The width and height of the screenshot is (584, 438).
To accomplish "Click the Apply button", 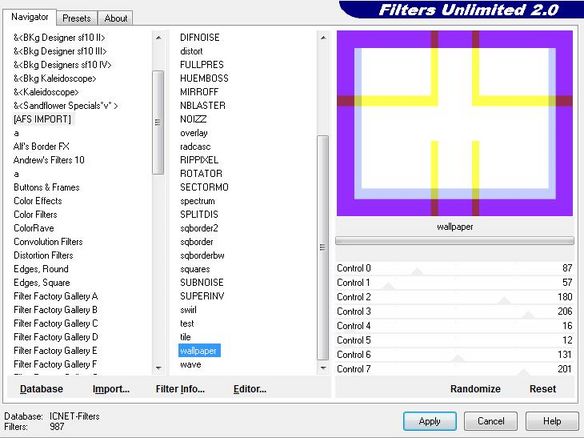I will pos(430,421).
